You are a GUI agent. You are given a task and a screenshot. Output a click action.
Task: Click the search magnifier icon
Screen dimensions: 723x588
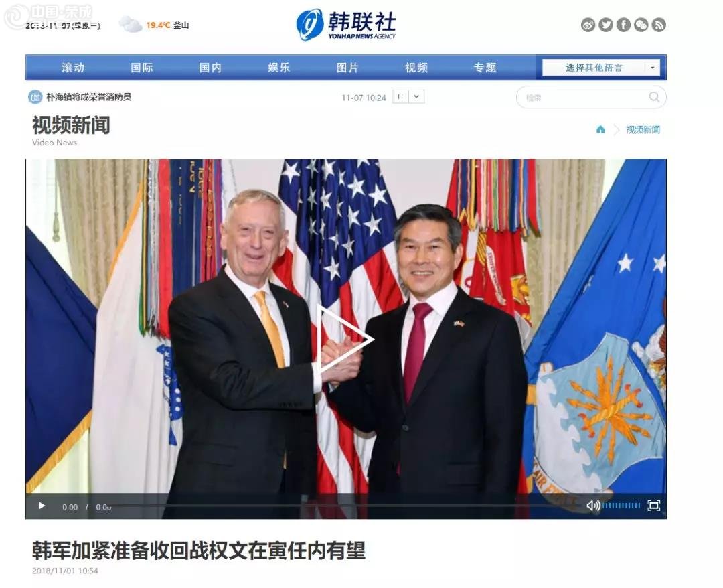[654, 97]
